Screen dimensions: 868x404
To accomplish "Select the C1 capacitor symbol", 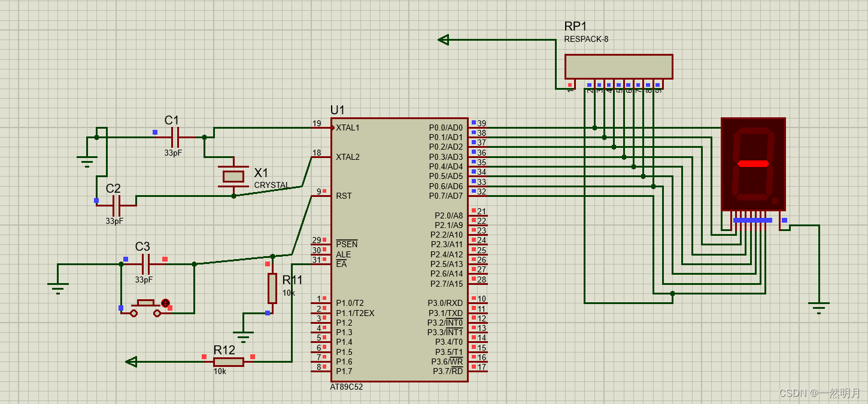I will pyautogui.click(x=175, y=137).
